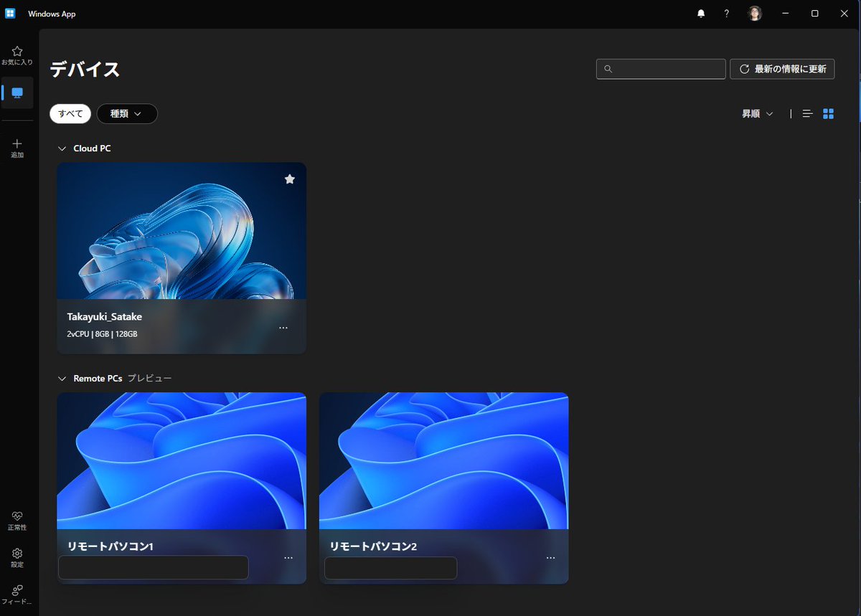
Task: Minimize the Windows App window
Action: (786, 14)
